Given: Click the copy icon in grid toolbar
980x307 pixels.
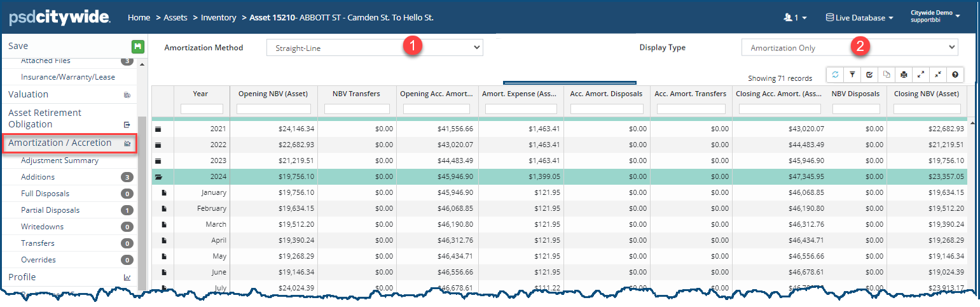Looking at the screenshot, I should pyautogui.click(x=887, y=75).
